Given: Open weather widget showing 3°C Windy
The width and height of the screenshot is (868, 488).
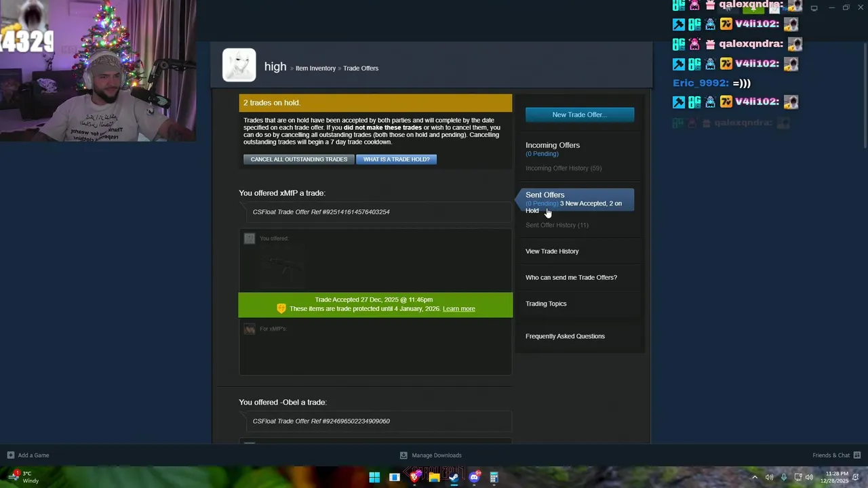Looking at the screenshot, I should pyautogui.click(x=22, y=477).
